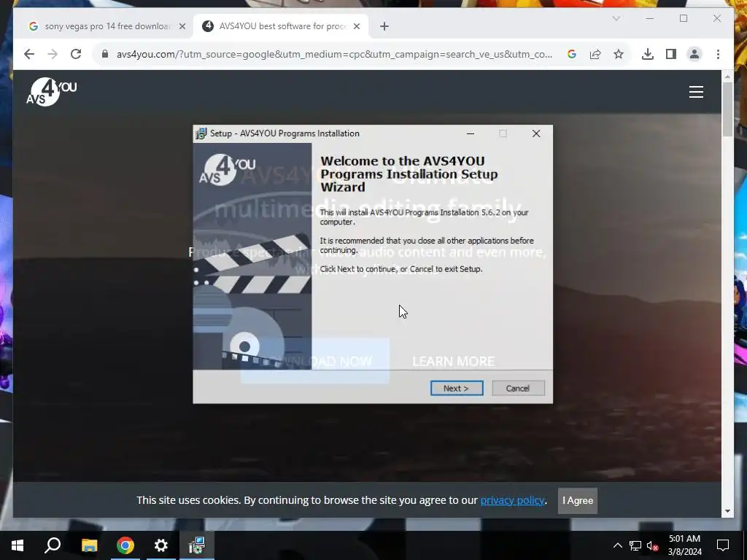This screenshot has height=560, width=747.
Task: Open Settings from the taskbar
Action: point(161,545)
